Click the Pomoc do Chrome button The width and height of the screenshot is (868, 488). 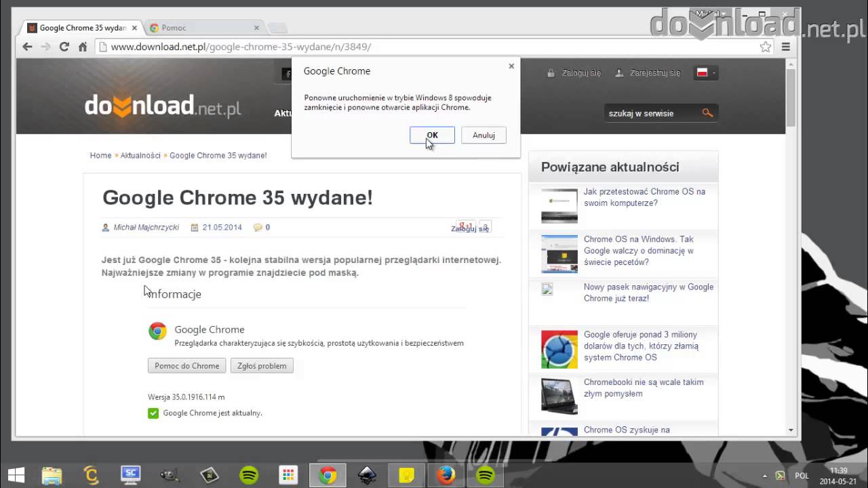click(186, 365)
